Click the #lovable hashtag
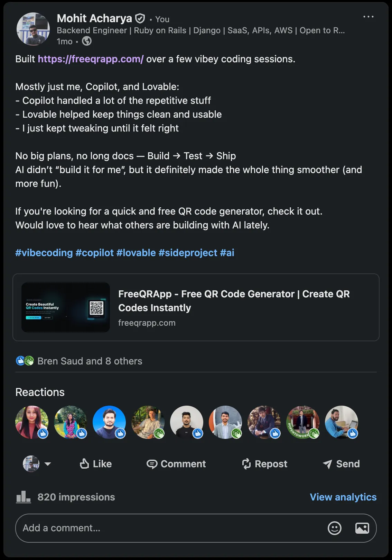The height and width of the screenshot is (560, 392). point(136,253)
